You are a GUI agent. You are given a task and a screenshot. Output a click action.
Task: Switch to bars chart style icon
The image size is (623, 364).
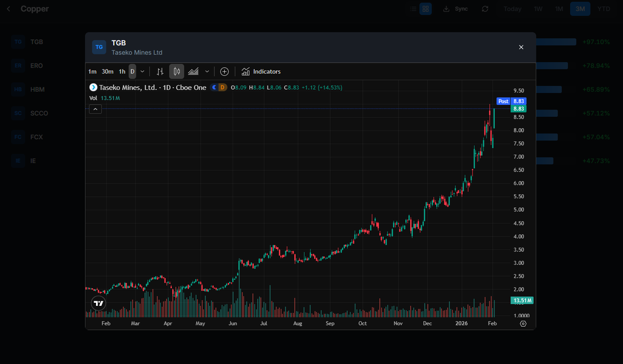[160, 72]
